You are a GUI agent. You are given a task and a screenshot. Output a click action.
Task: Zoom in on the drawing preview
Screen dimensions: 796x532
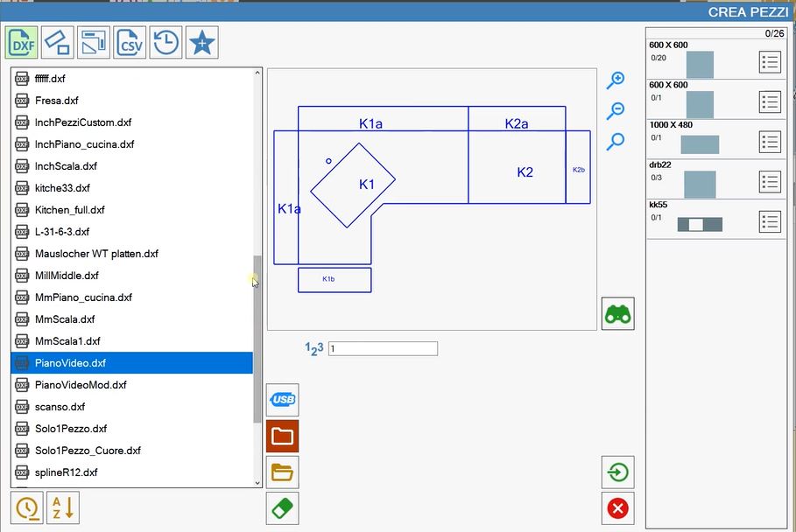pyautogui.click(x=616, y=80)
